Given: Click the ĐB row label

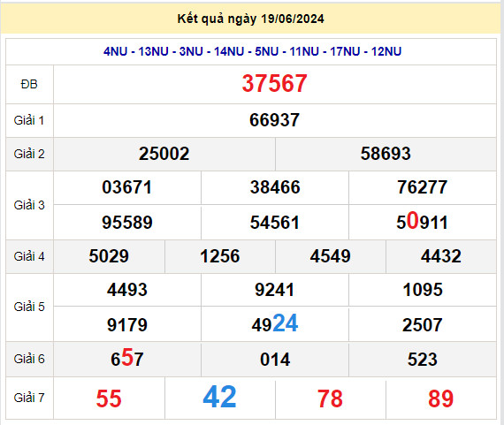Looking at the screenshot, I should pos(29,84).
